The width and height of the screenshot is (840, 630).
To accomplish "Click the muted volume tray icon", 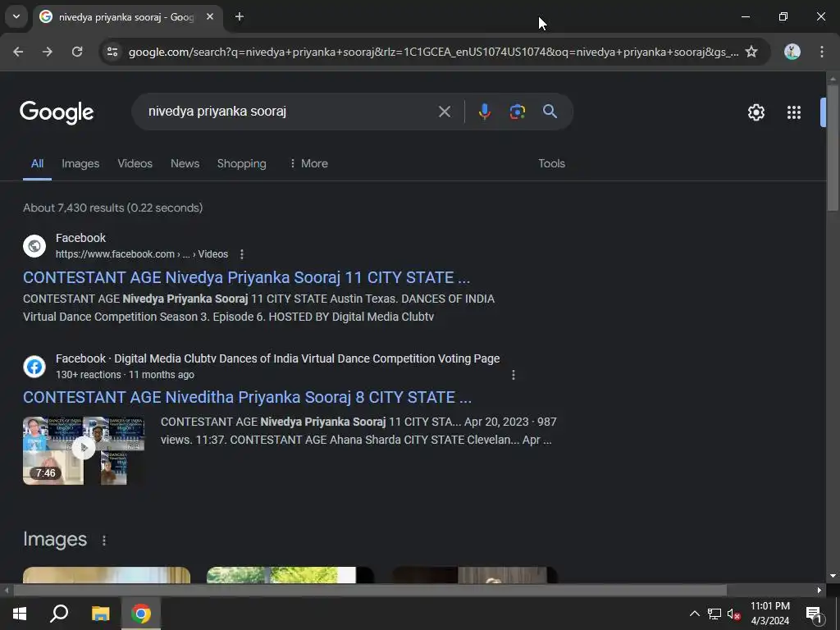I will coord(734,614).
